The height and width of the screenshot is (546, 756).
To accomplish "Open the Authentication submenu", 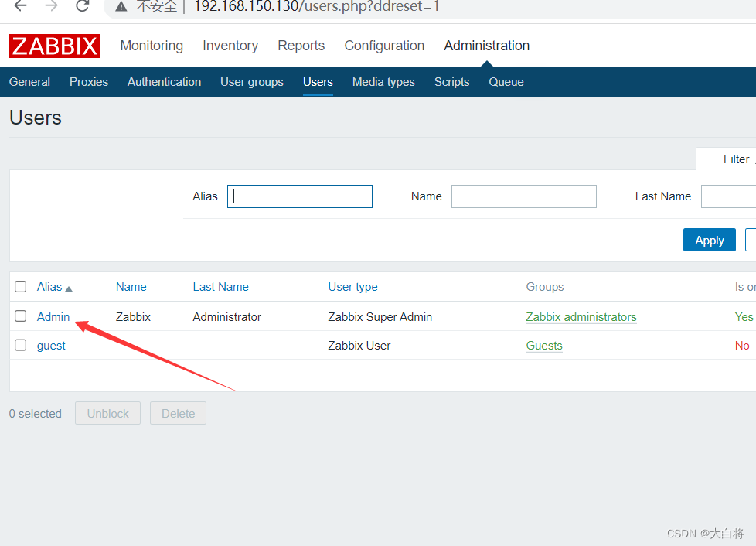I will click(x=164, y=82).
